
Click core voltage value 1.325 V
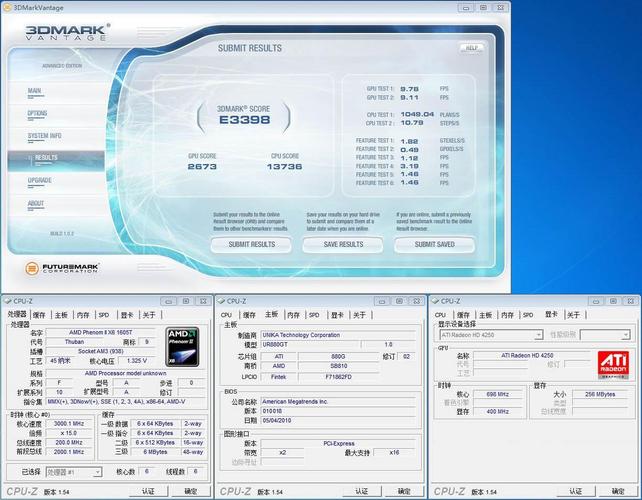pyautogui.click(x=137, y=361)
